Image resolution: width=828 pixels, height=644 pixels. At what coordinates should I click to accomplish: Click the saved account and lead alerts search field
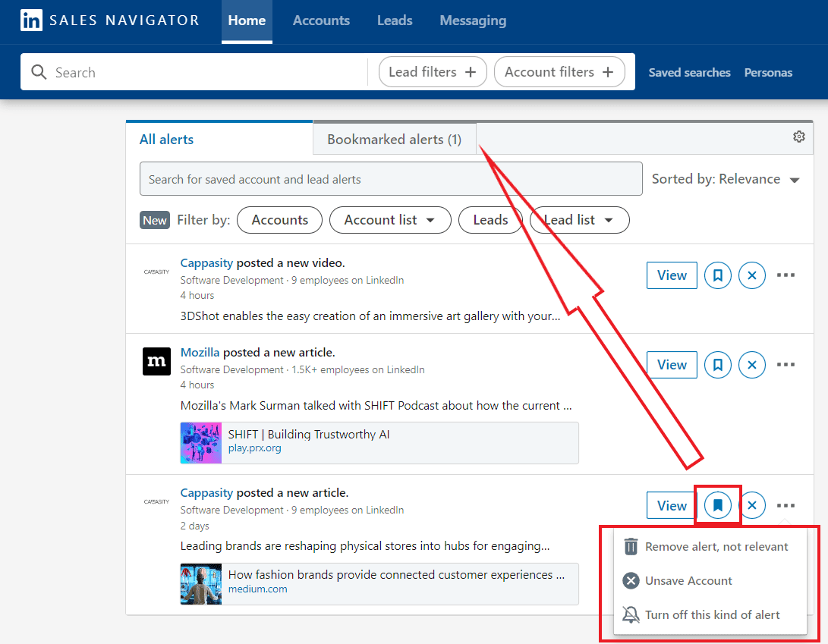coord(390,179)
